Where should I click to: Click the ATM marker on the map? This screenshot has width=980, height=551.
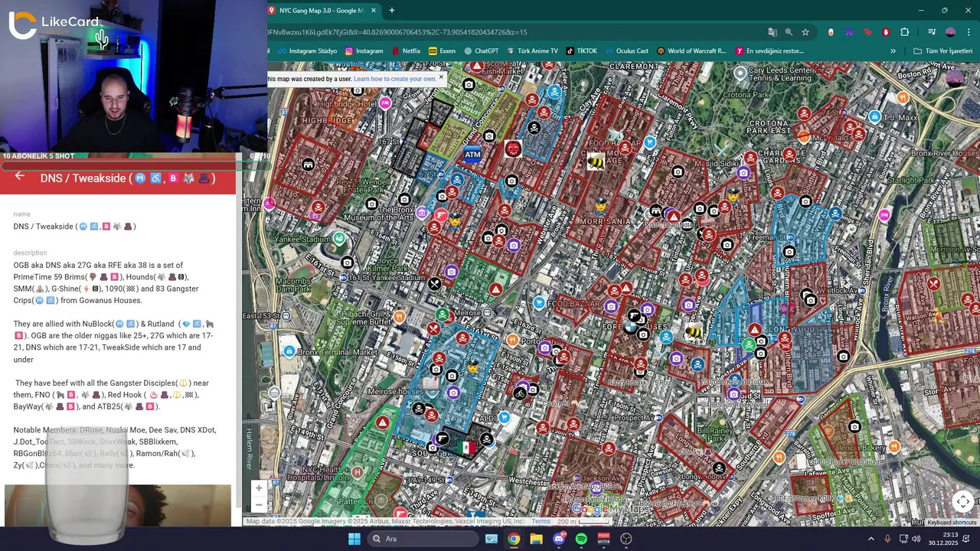(x=472, y=155)
